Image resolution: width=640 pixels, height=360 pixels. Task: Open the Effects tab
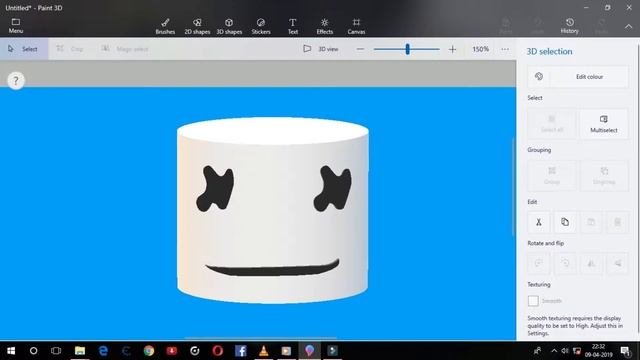pos(324,26)
